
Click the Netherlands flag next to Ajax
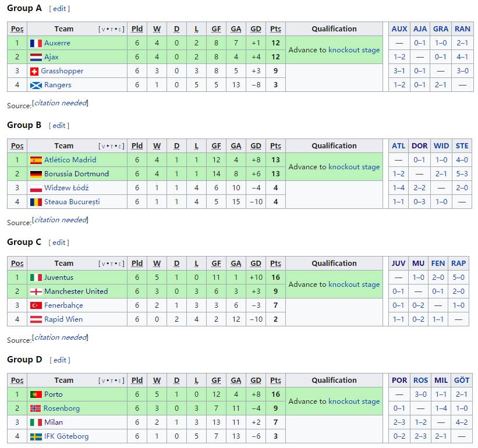tap(36, 57)
